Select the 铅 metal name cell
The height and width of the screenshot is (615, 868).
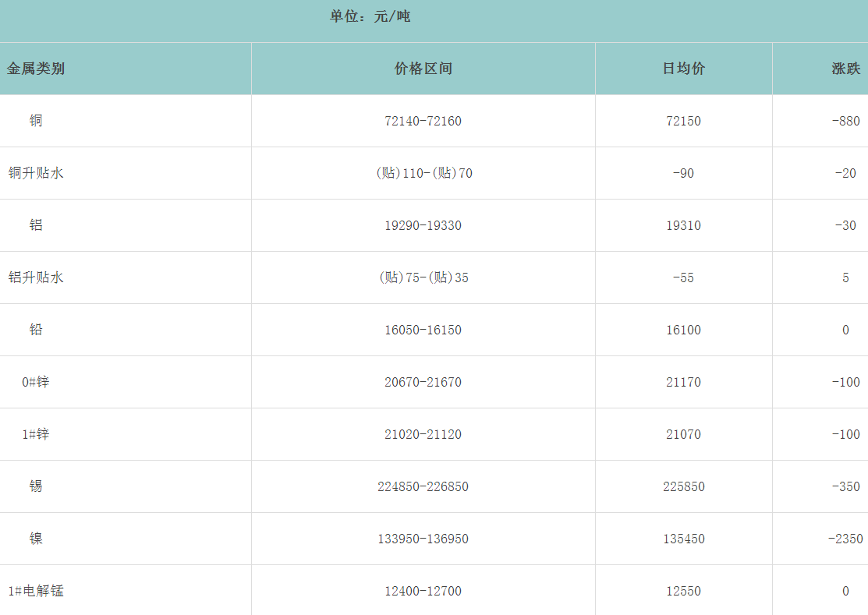[36, 330]
